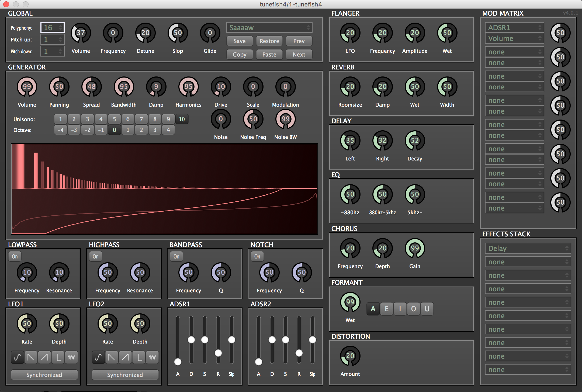The image size is (582, 392).
Task: Pick noise waveform in LFO1
Action: tap(71, 357)
